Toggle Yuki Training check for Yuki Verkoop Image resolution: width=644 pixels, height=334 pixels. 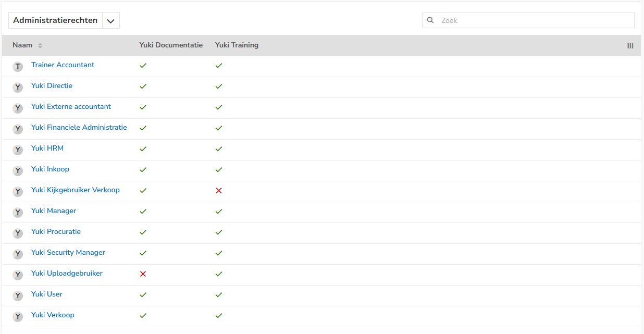[219, 316]
